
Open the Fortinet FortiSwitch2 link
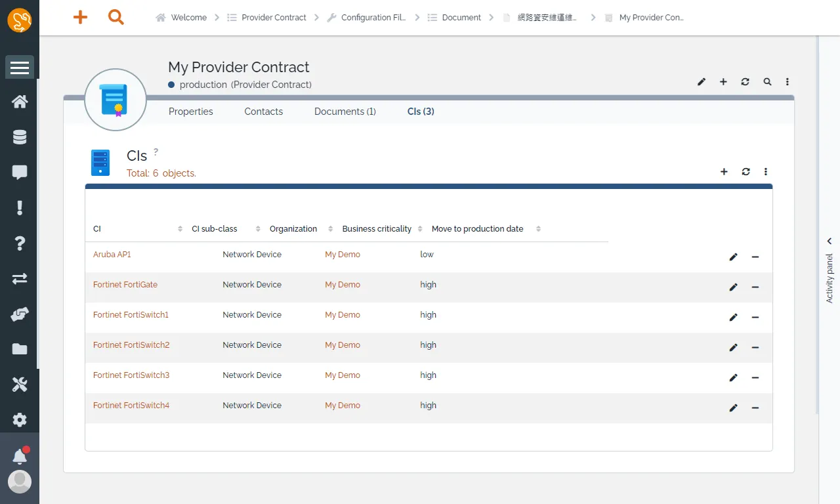(131, 345)
